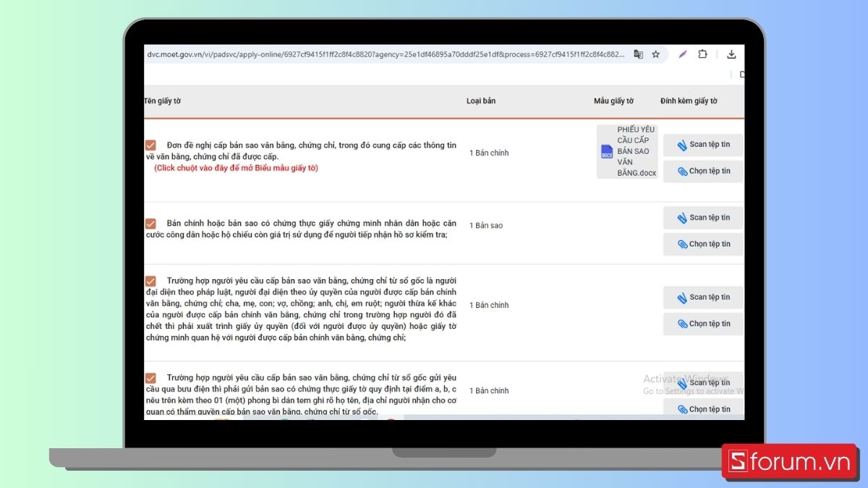Click the dvc.moet.gov.vn address bar URL
This screenshot has height=488, width=868.
[x=385, y=54]
